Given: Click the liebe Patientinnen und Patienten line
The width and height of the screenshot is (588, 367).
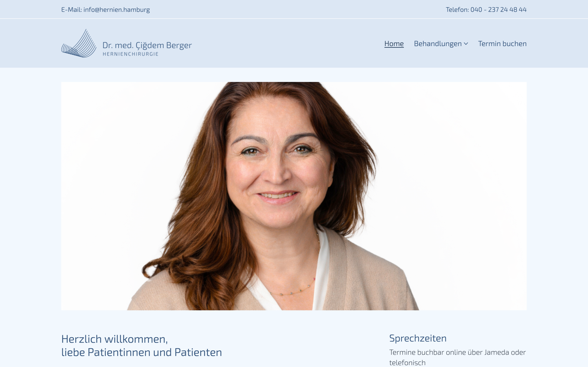Looking at the screenshot, I should tap(141, 352).
